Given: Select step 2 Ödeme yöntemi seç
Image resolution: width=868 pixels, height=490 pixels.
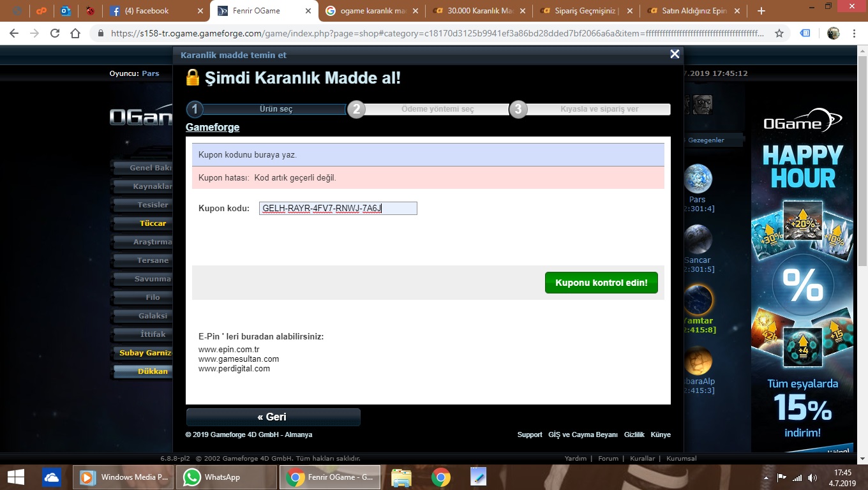Looking at the screenshot, I should (428, 109).
